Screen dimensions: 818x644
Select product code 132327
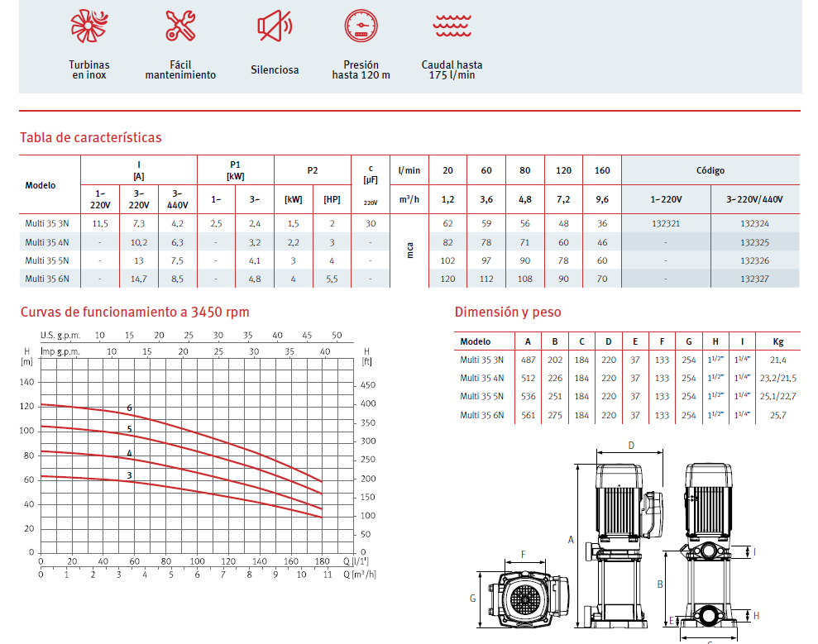tap(754, 279)
